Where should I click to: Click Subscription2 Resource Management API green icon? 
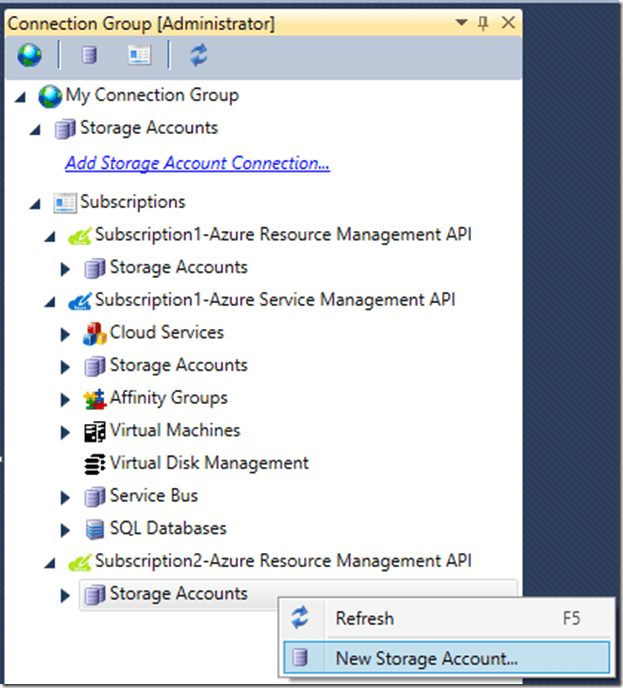click(x=80, y=562)
